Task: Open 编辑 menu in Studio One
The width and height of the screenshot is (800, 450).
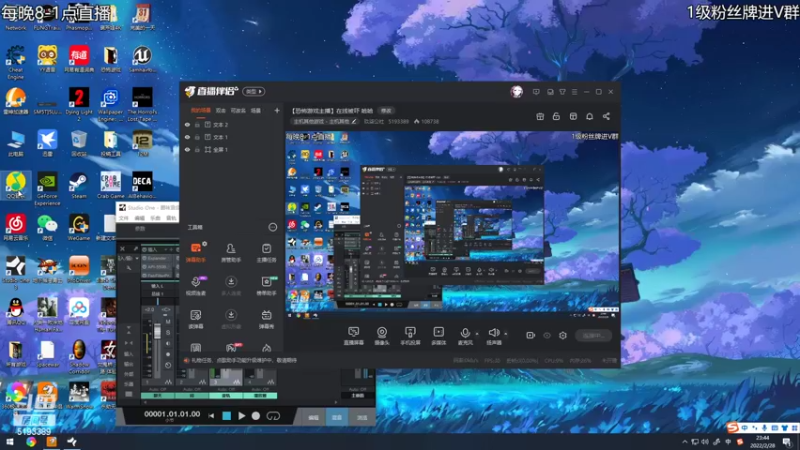Action: (139, 218)
